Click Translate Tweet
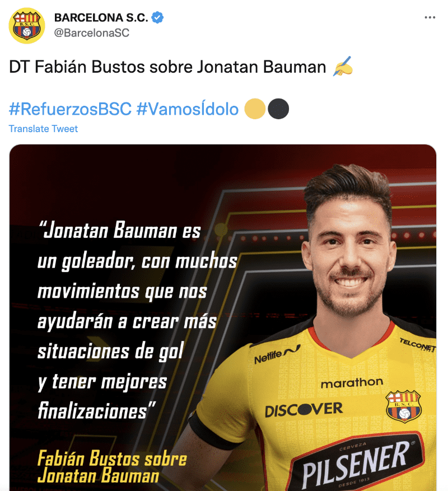This screenshot has width=448, height=491. pyautogui.click(x=43, y=129)
